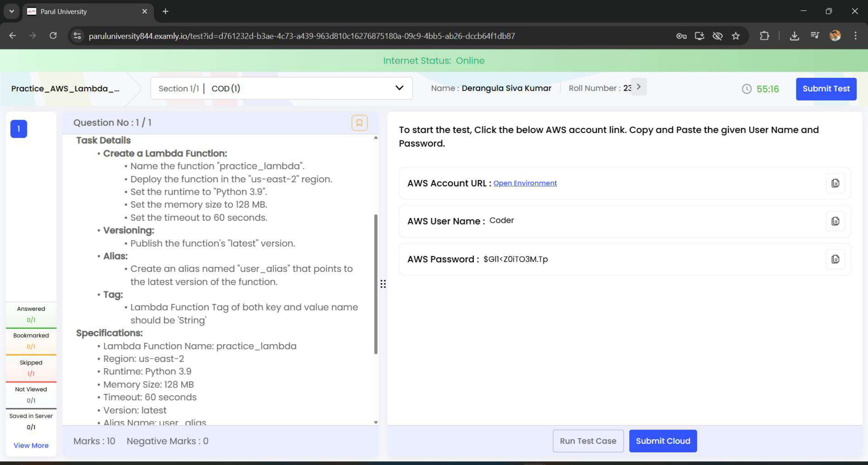Copy the AWS Password
The height and width of the screenshot is (465, 868).
(835, 259)
